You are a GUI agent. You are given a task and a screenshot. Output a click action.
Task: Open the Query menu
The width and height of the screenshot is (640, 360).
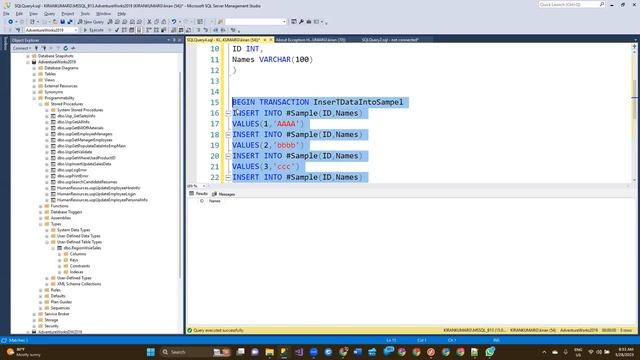(49, 13)
